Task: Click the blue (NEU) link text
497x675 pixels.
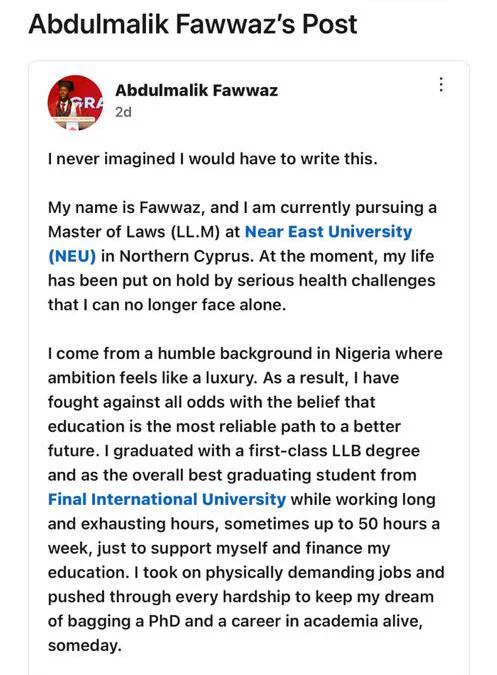Action: (x=72, y=256)
